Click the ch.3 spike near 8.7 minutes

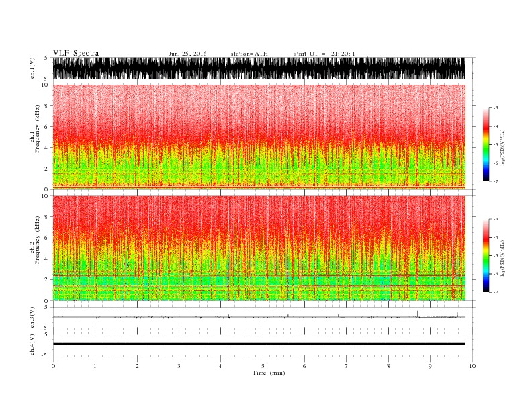point(418,314)
